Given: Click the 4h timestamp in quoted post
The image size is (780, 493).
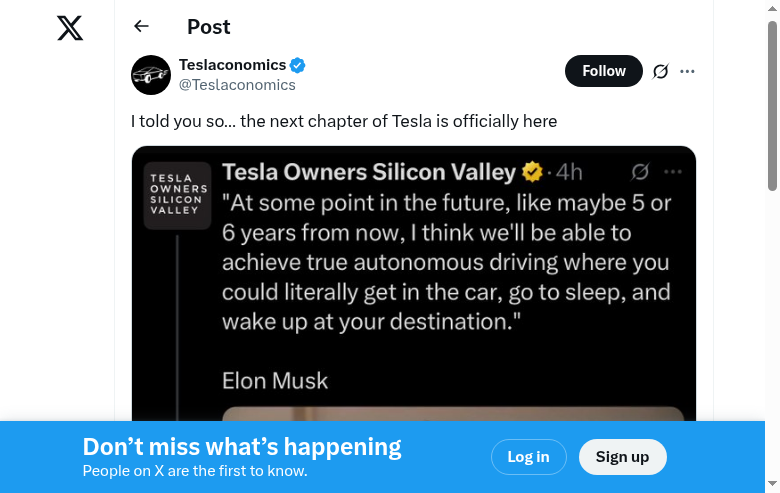Looking at the screenshot, I should (x=569, y=172).
